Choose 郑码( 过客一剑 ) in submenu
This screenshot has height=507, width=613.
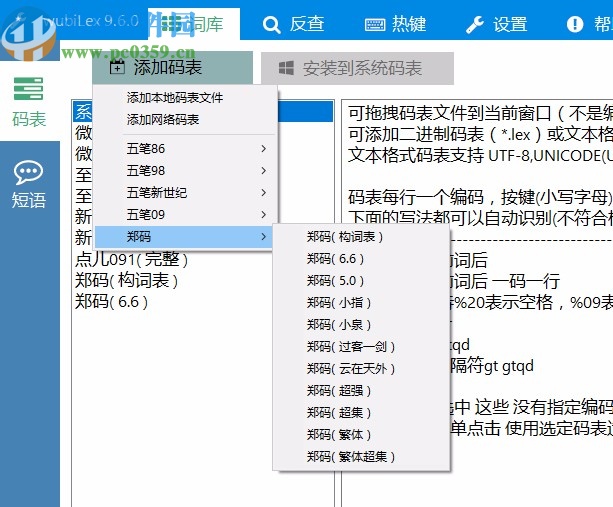(x=361, y=346)
